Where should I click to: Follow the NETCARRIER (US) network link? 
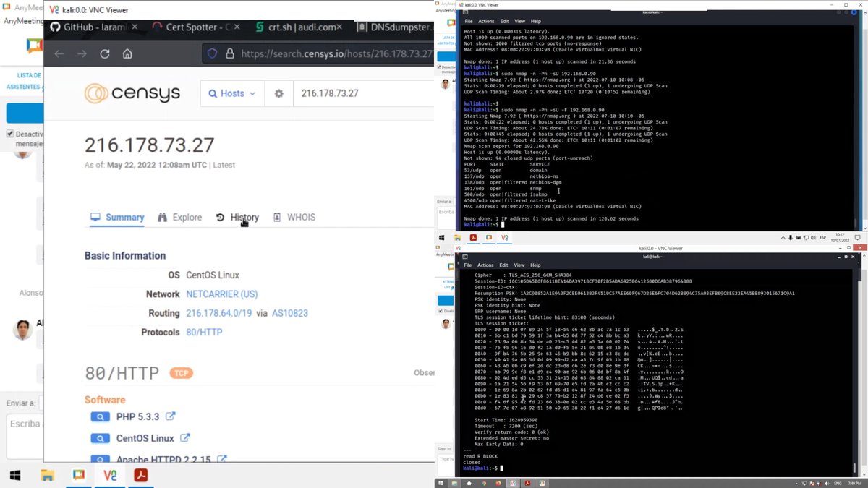(x=221, y=294)
